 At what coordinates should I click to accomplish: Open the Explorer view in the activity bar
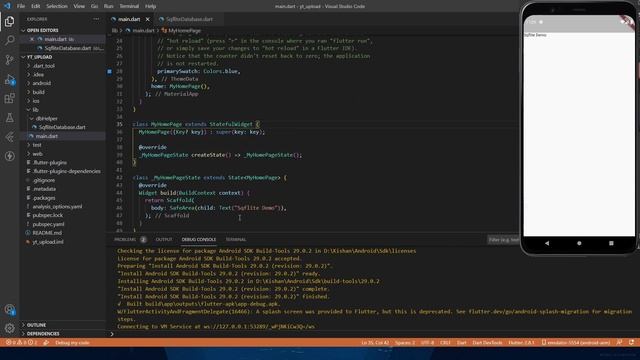point(9,21)
